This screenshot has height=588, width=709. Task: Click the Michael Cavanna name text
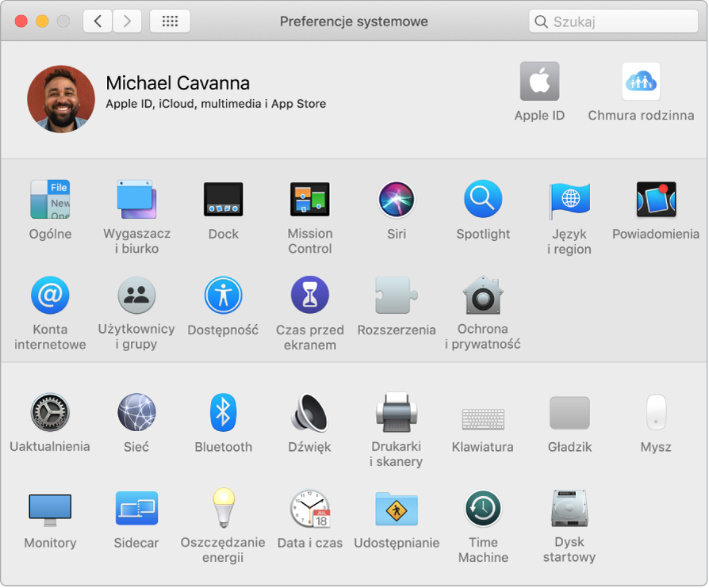click(178, 83)
